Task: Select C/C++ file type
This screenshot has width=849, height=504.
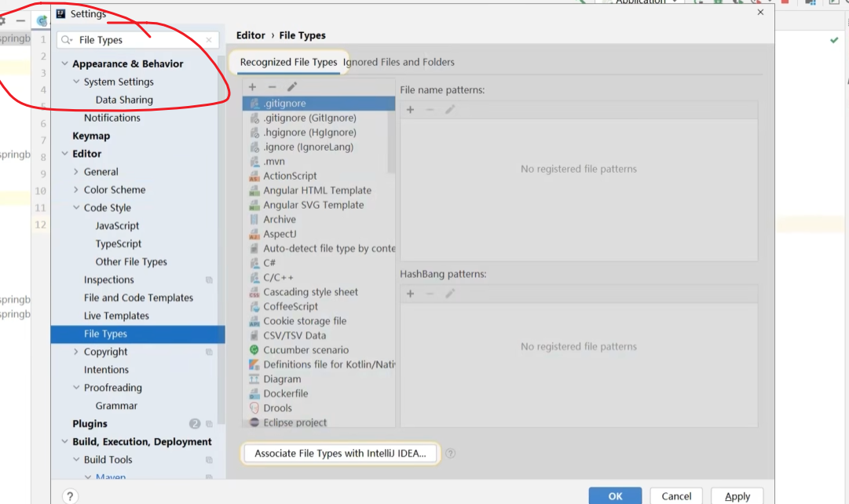Action: point(319,278)
